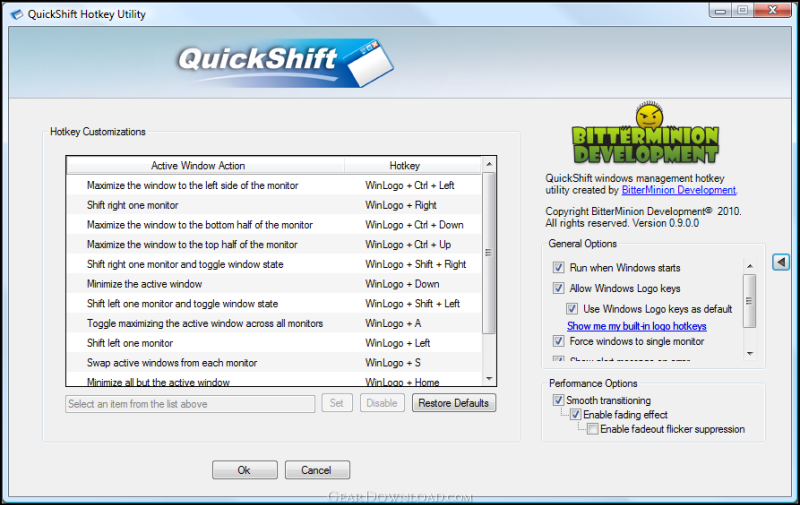Close the QuickShift Hotkey Utility window
The height and width of the screenshot is (505, 800).
pyautogui.click(x=771, y=10)
